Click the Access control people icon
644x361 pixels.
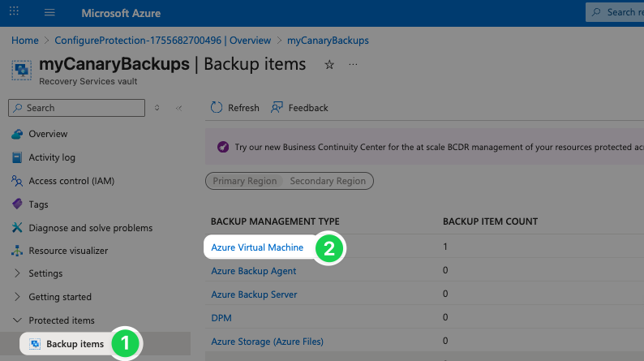(x=17, y=181)
